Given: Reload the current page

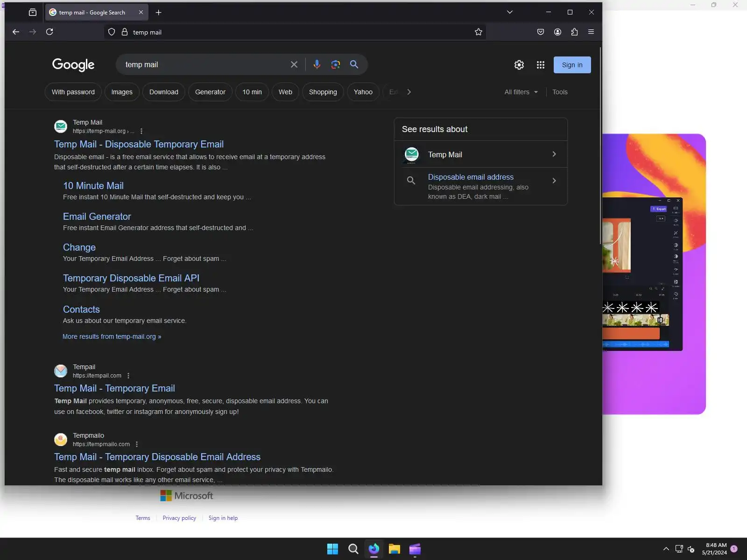Looking at the screenshot, I should point(49,32).
